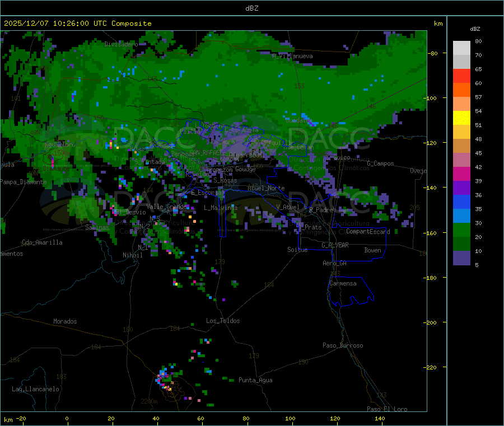Click the Los_Toldos label

pos(223,321)
